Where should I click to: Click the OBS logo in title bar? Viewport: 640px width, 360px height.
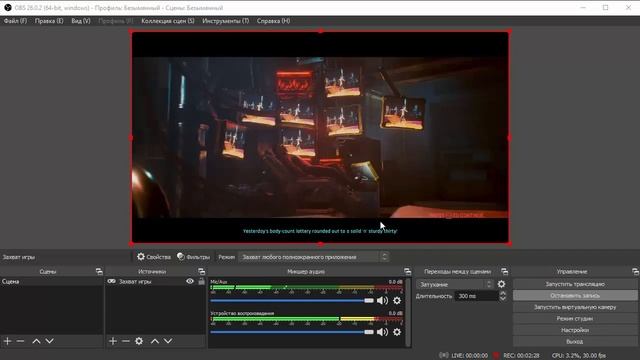[x=8, y=8]
